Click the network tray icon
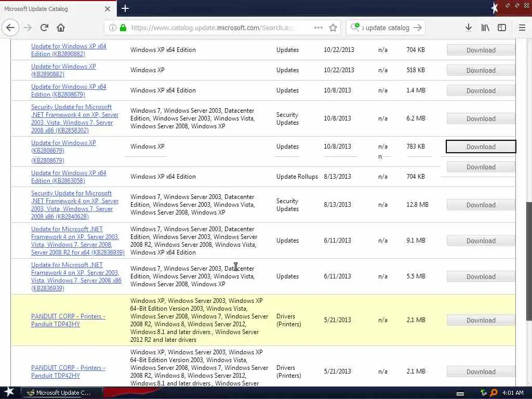Image resolution: width=532 pixels, height=399 pixels. 484,393
